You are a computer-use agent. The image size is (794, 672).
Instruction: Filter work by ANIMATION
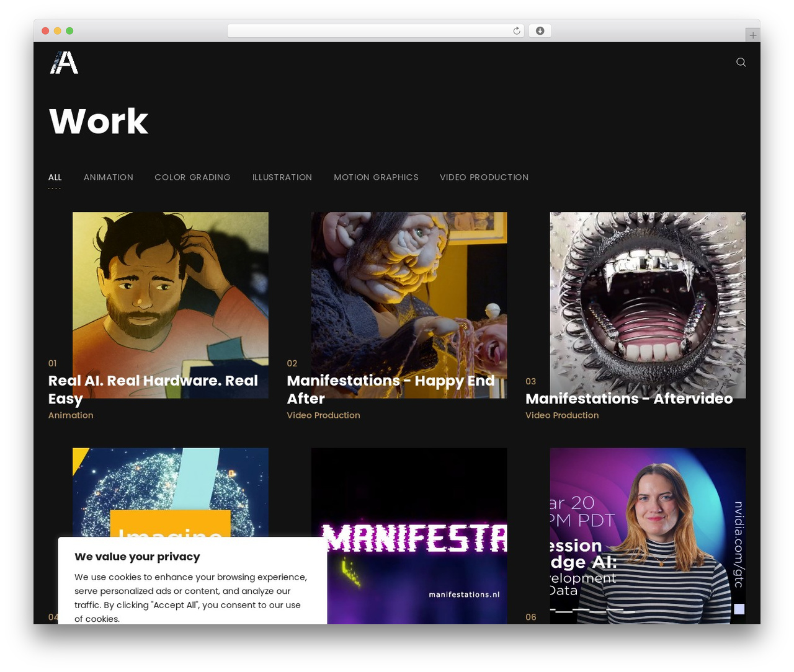point(109,177)
